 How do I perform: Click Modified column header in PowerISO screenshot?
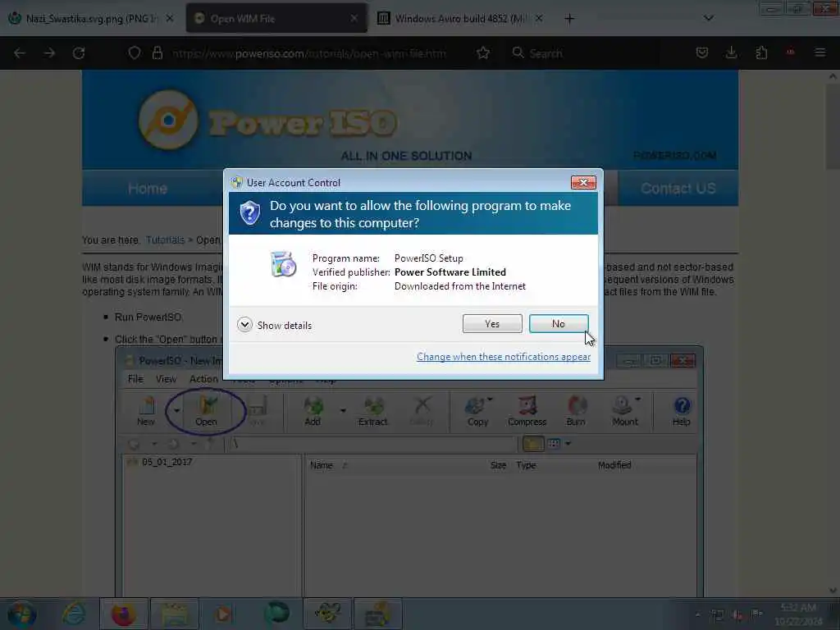point(614,465)
